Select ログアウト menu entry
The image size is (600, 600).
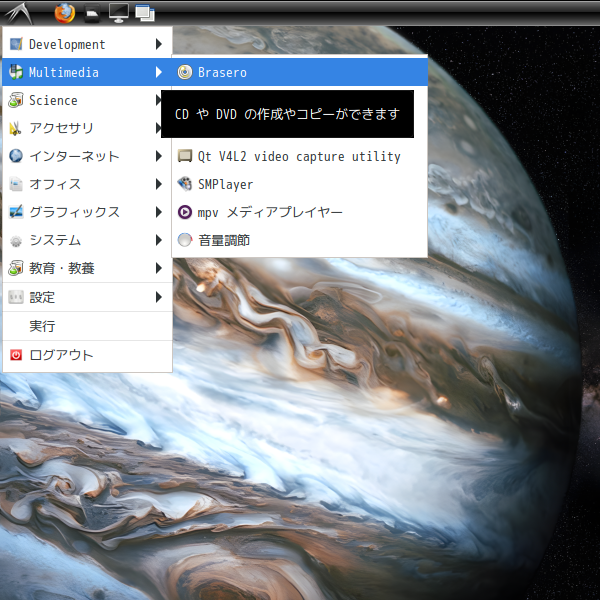(x=87, y=355)
